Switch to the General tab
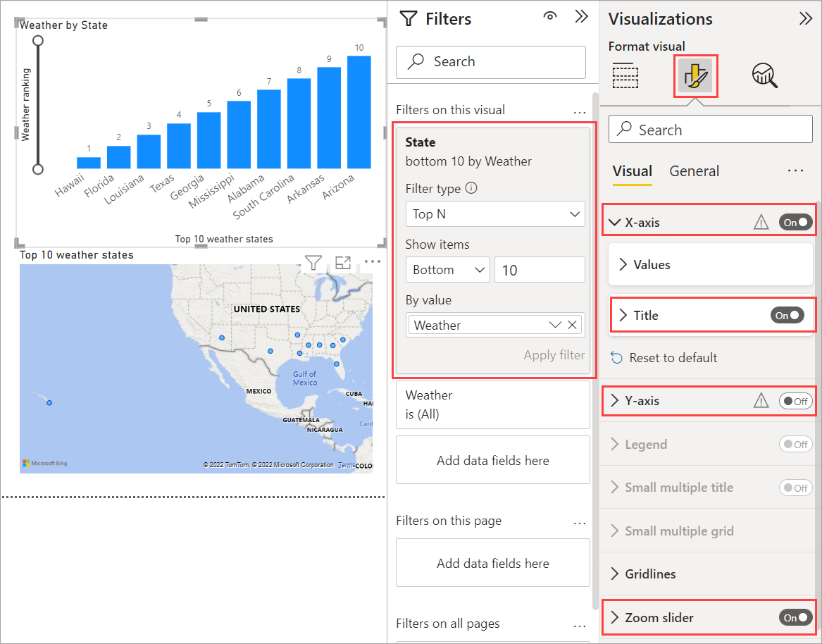This screenshot has height=644, width=822. tap(694, 171)
